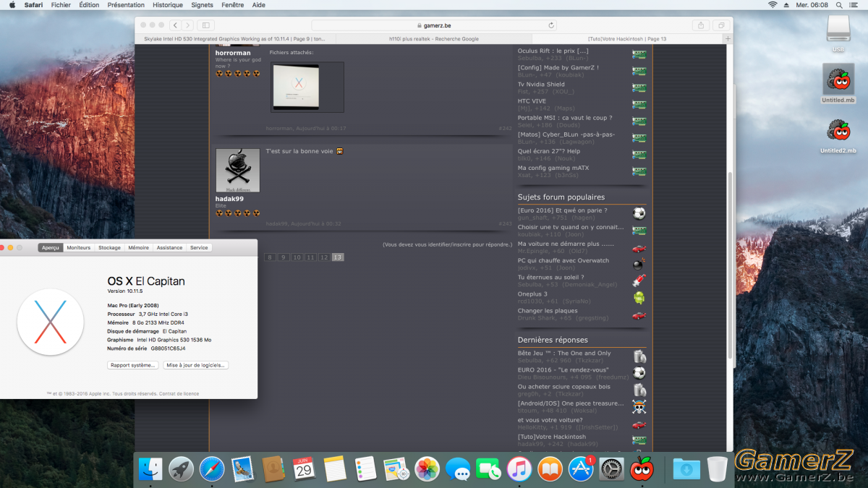Select Service tab in About window
The width and height of the screenshot is (868, 488).
[x=199, y=248]
